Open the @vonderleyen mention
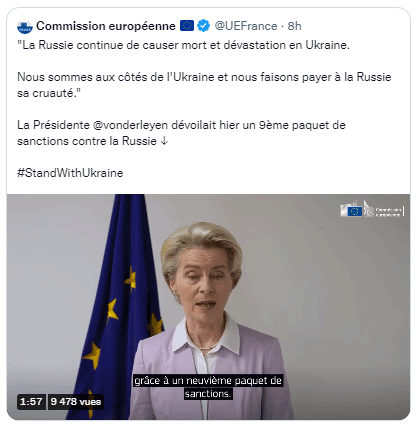Image resolution: width=417 pixels, height=429 pixels. click(x=130, y=125)
